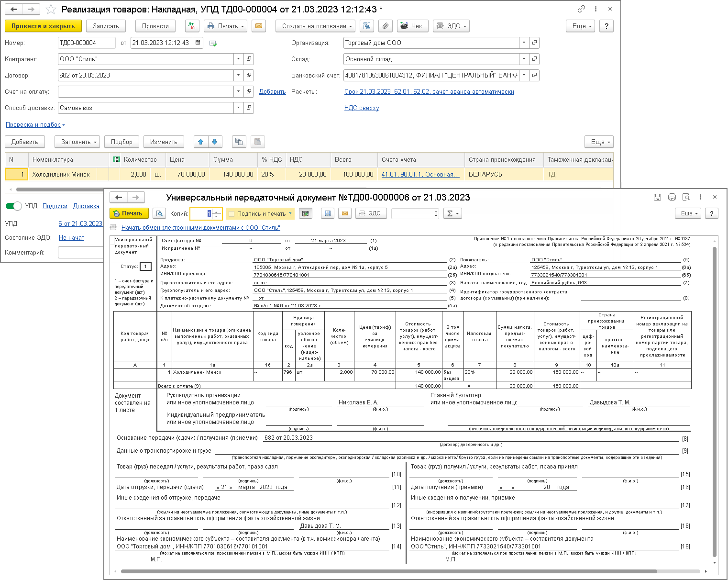Open link Начать обмен электронными документами

[x=200, y=228]
